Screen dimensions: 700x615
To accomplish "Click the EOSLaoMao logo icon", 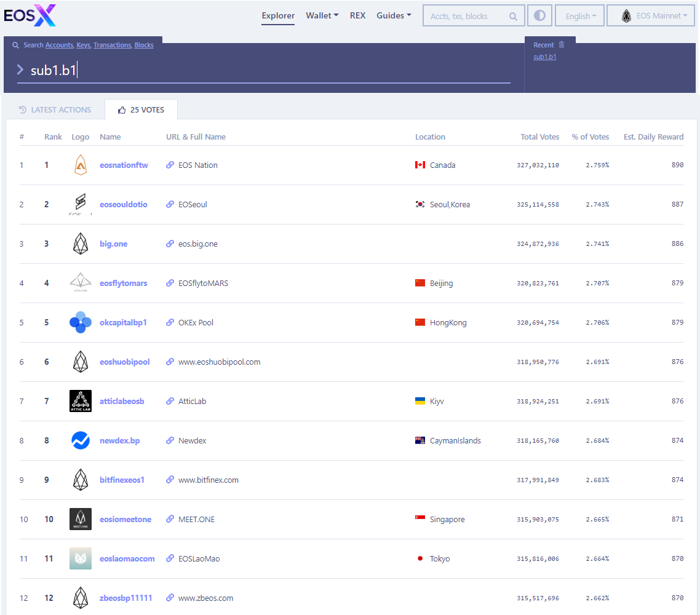I will (81, 558).
